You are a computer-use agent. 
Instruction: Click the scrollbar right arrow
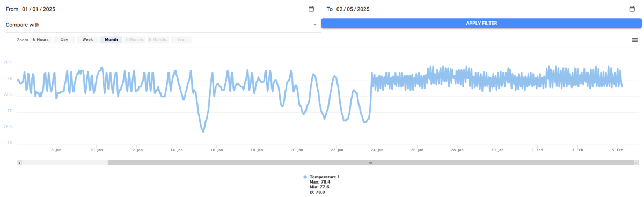636,162
